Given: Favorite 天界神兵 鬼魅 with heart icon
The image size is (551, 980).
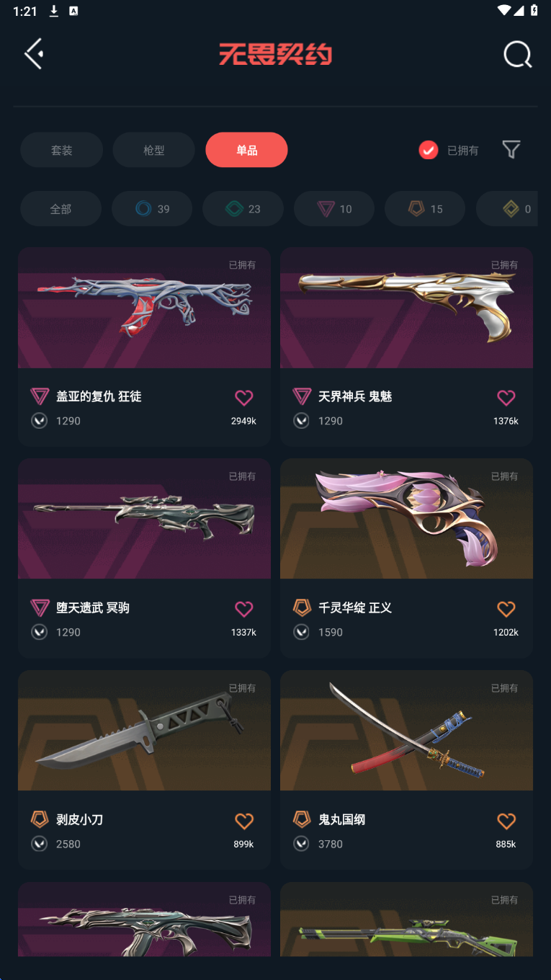Looking at the screenshot, I should pyautogui.click(x=506, y=398).
